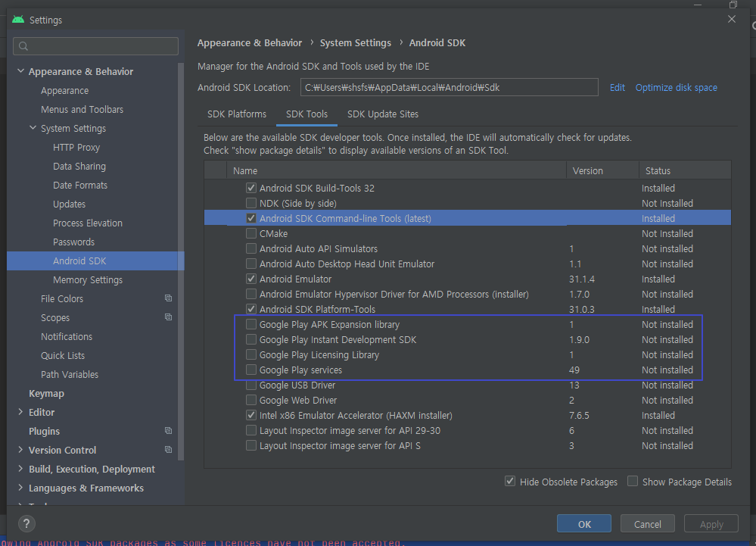The image size is (756, 546).
Task: Open the Appearance settings page
Action: 64,91
